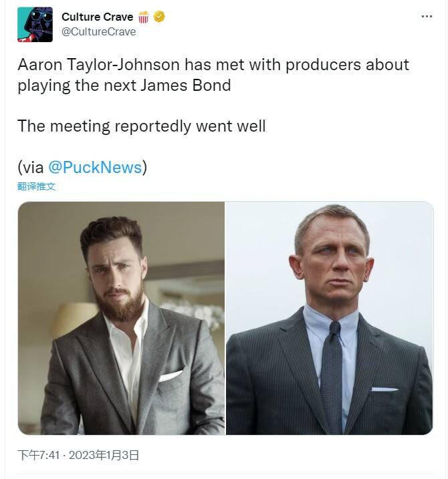448x479 pixels.
Task: Click the tweet timestamp 2023年1月3日
Action: pyautogui.click(x=104, y=455)
